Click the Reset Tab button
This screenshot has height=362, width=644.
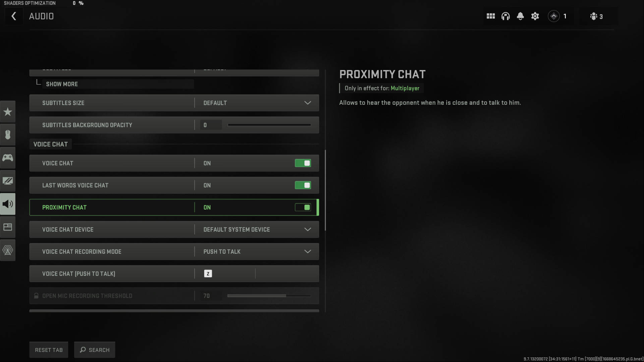tap(49, 350)
